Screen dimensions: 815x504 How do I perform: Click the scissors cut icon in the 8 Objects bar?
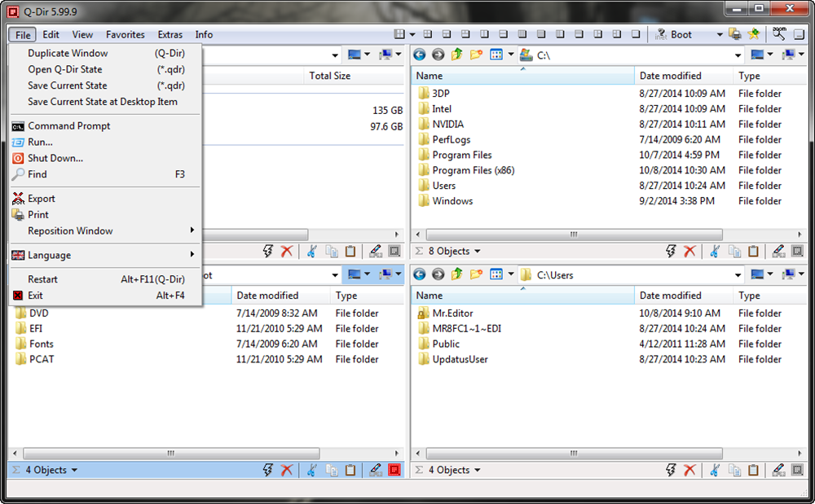pyautogui.click(x=716, y=252)
